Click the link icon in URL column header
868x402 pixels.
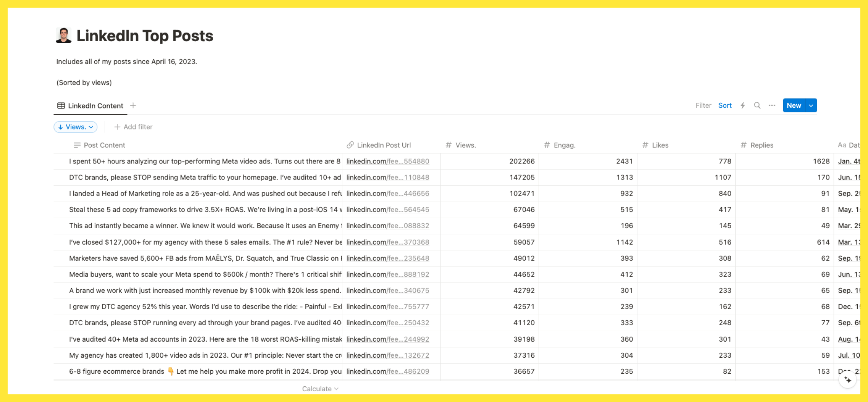(x=350, y=145)
